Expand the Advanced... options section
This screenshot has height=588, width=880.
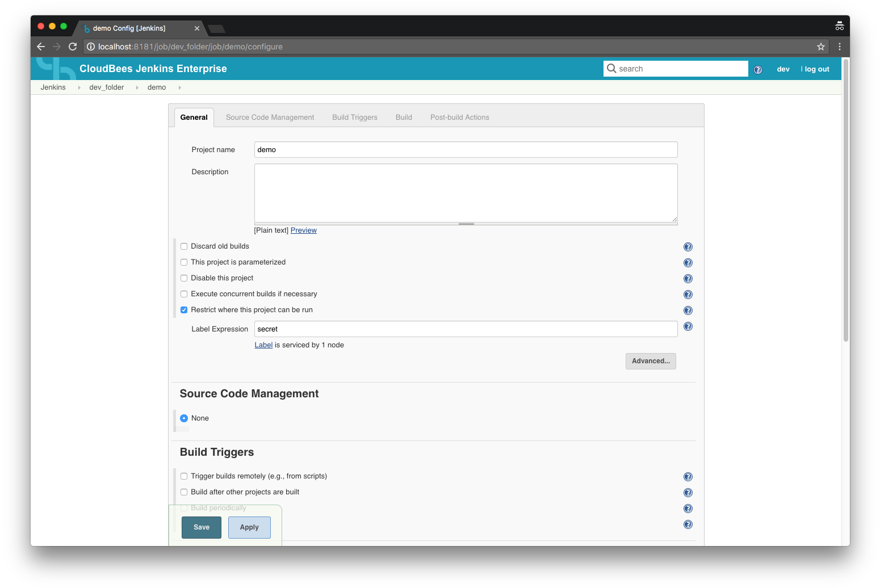coord(650,361)
